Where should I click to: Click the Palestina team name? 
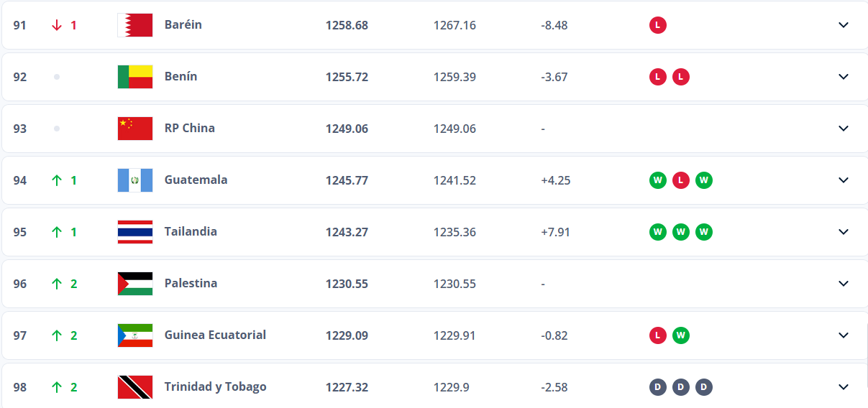[191, 283]
